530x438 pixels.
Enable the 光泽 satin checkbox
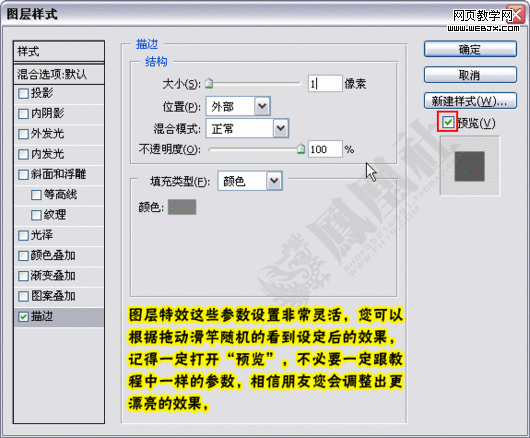tap(23, 235)
